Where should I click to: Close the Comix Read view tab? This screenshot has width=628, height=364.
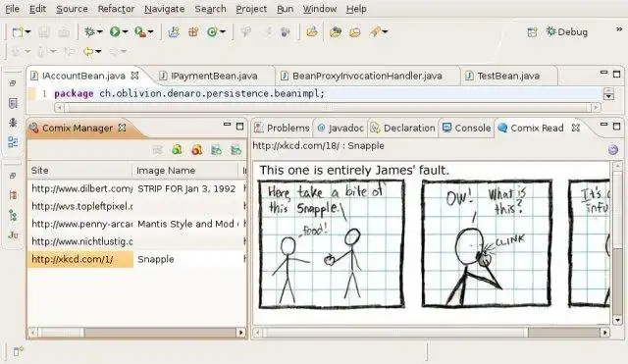576,128
